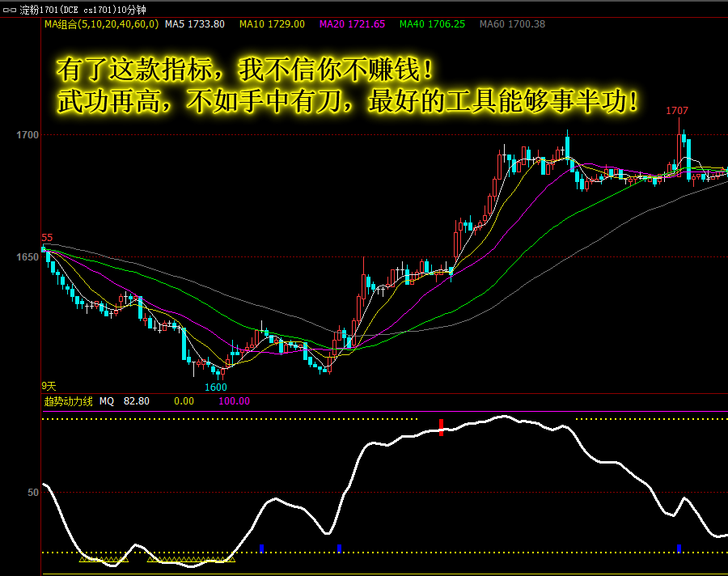Pick the gray MA60 1700.38 label
The width and height of the screenshot is (728, 576).
click(x=512, y=24)
